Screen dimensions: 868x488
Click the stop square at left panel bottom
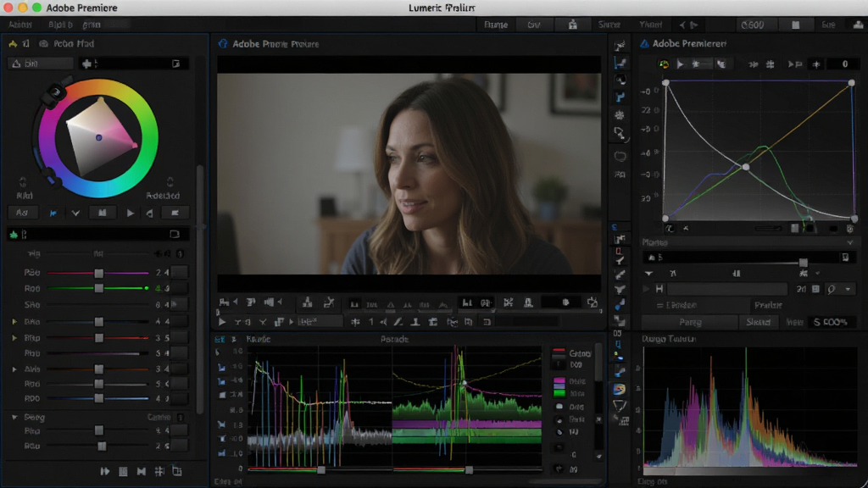123,471
